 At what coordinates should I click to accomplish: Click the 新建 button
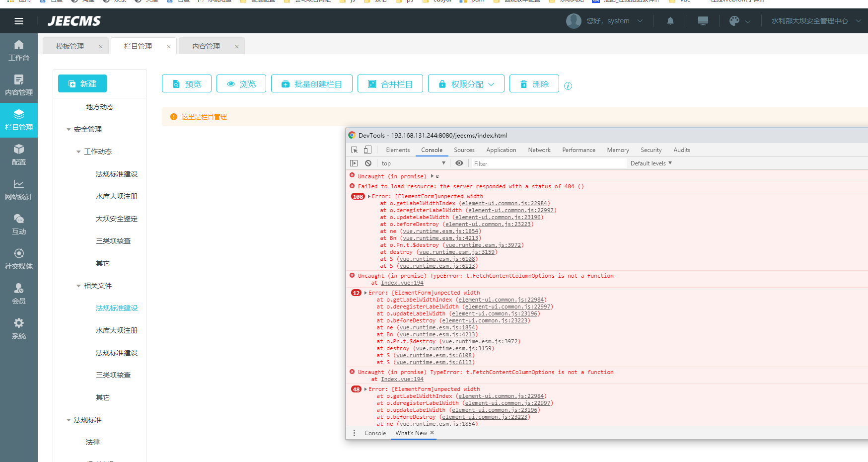point(82,84)
